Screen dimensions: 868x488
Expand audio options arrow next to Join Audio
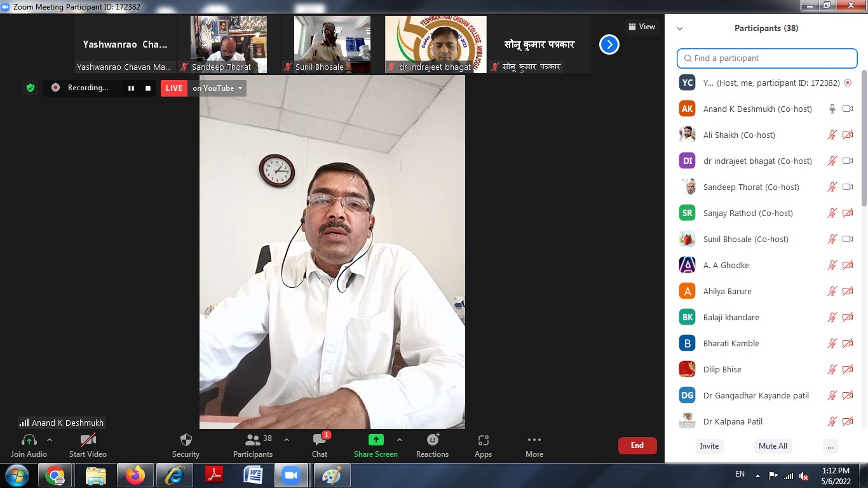click(x=50, y=440)
